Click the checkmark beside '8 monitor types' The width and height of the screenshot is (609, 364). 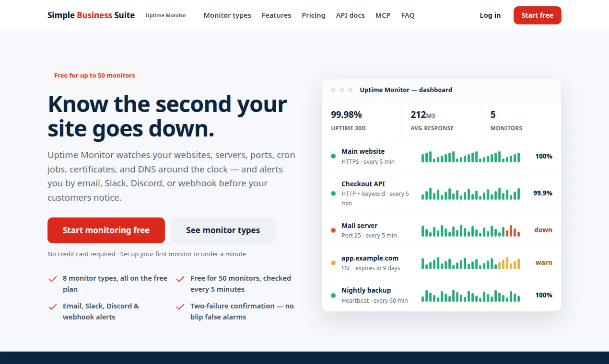pos(53,279)
